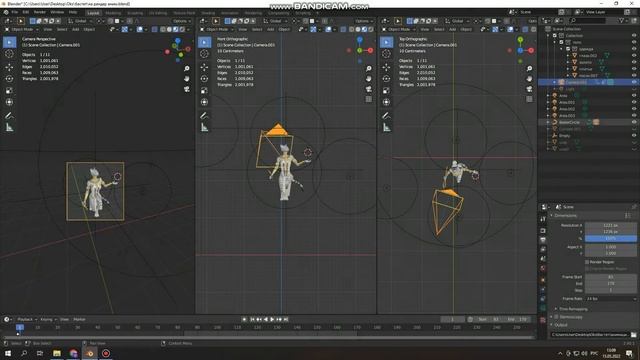Click the resolution percentage slider
This screenshot has width=640, height=360.
pyautogui.click(x=611, y=238)
